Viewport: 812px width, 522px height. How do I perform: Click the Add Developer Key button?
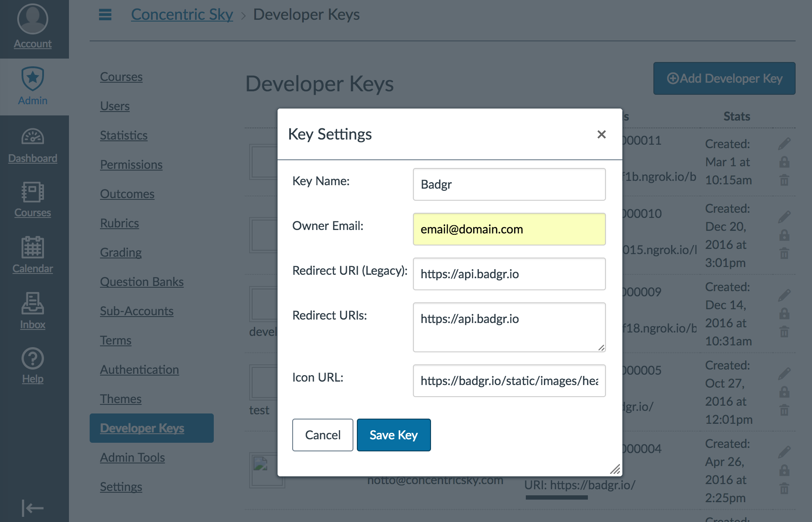coord(725,78)
